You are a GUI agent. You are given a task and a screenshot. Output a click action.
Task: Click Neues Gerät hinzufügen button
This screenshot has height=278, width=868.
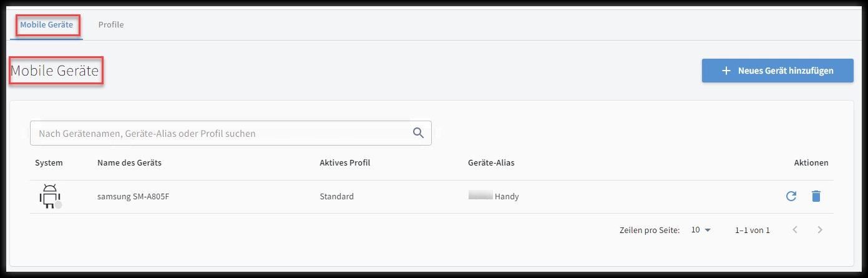pos(778,71)
